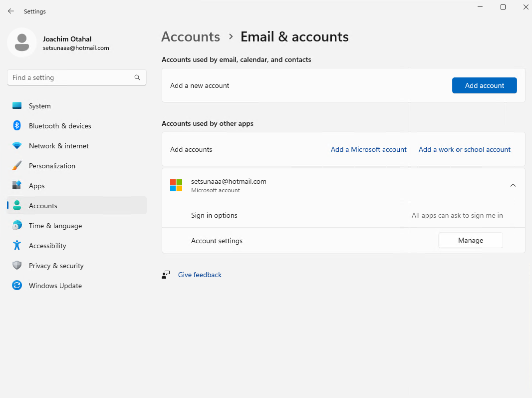Open Sign in options dropdown value
The height and width of the screenshot is (398, 532).
(457, 215)
